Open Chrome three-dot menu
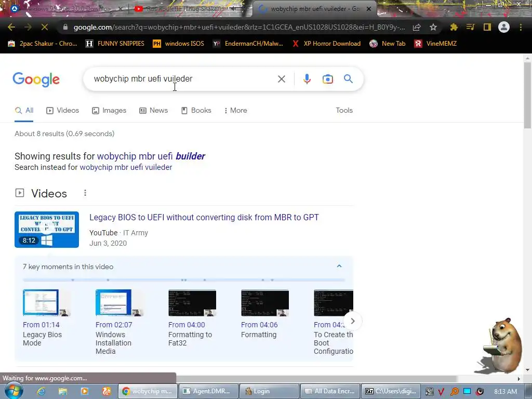Viewport: 532px width, 399px height. 521,27
